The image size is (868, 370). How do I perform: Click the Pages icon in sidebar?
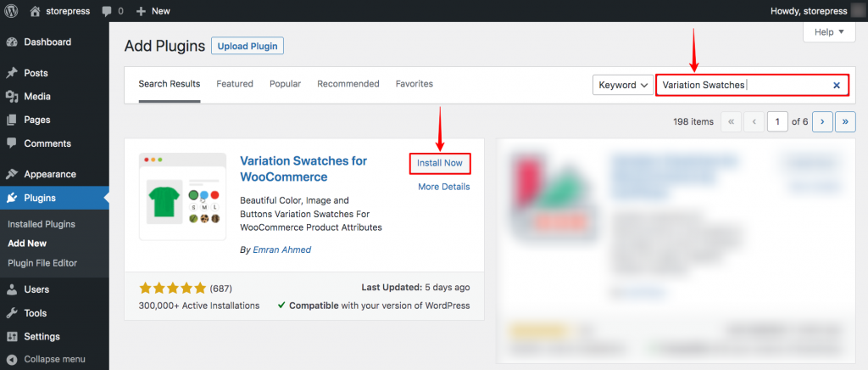(12, 120)
